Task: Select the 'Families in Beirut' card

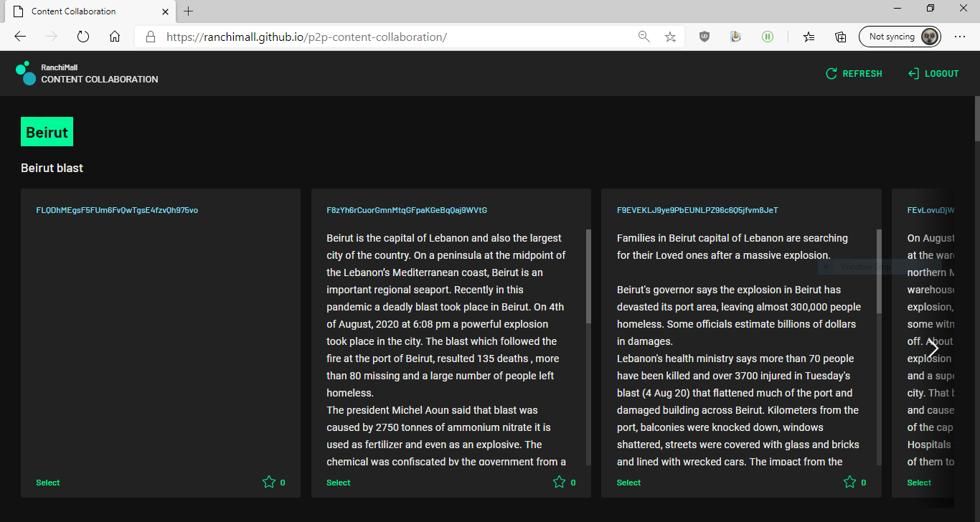Action: pyautogui.click(x=628, y=483)
